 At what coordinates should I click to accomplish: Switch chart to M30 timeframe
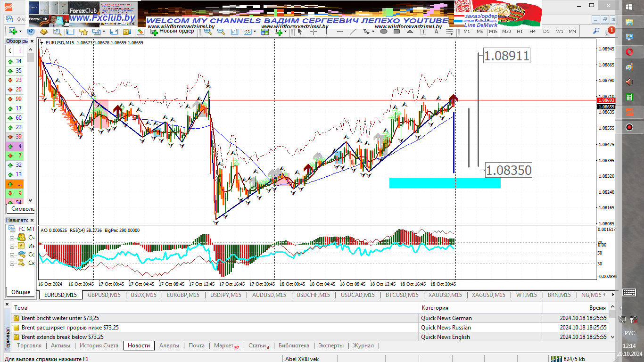point(506,31)
